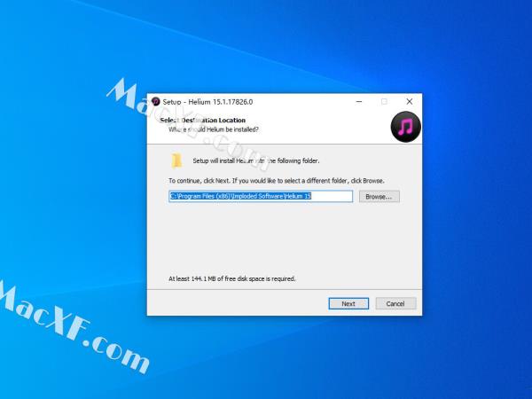Click the Next button

(x=348, y=303)
